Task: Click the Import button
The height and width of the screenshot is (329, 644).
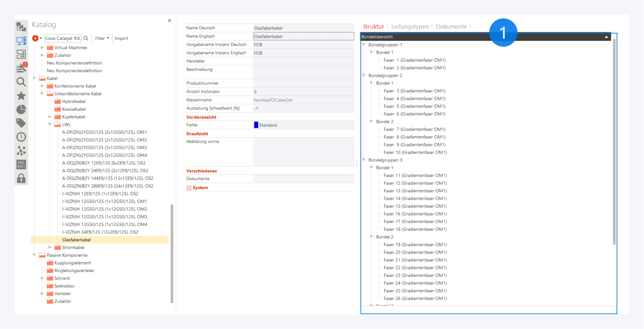Action: point(121,39)
